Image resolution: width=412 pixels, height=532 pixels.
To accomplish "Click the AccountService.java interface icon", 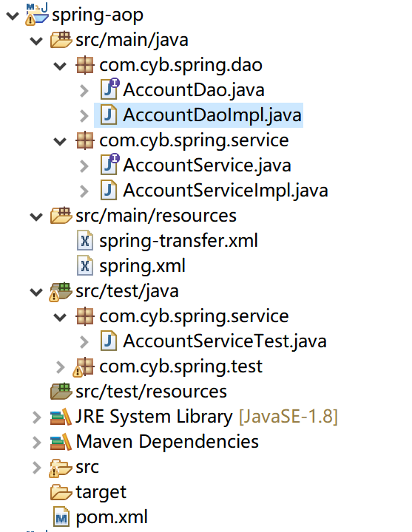I will point(109,165).
